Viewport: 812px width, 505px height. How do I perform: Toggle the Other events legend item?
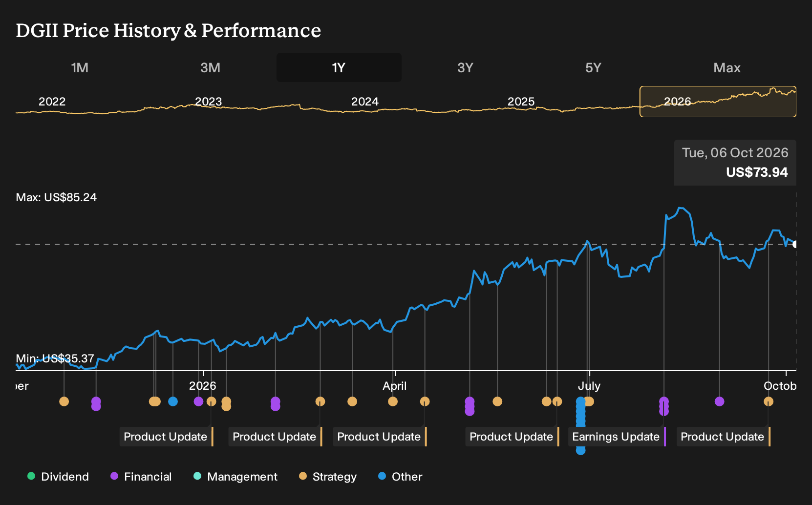tap(400, 477)
